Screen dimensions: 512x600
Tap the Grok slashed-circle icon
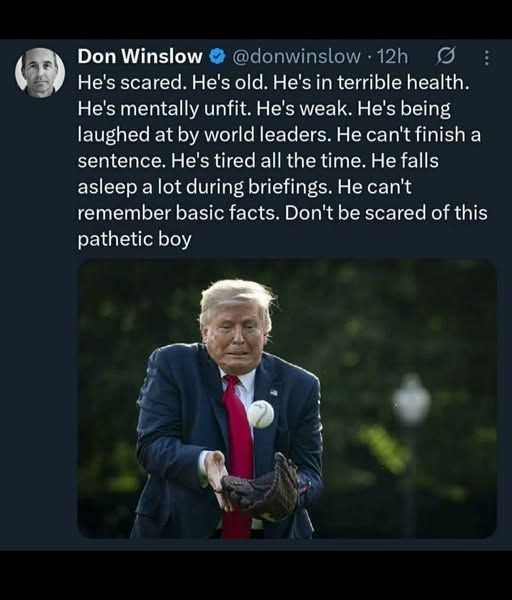point(446,57)
